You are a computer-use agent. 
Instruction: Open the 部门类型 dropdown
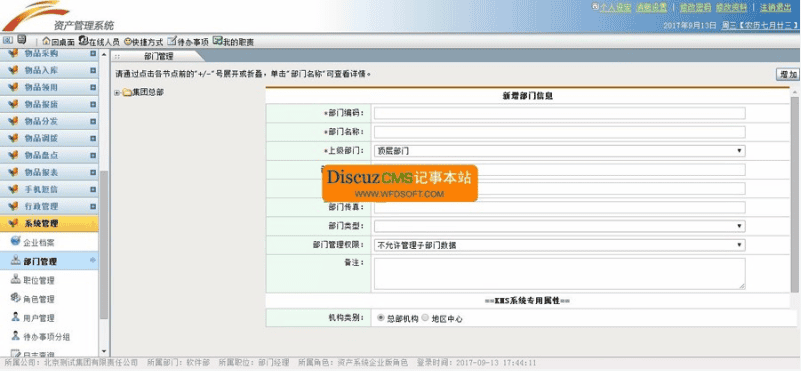click(559, 226)
